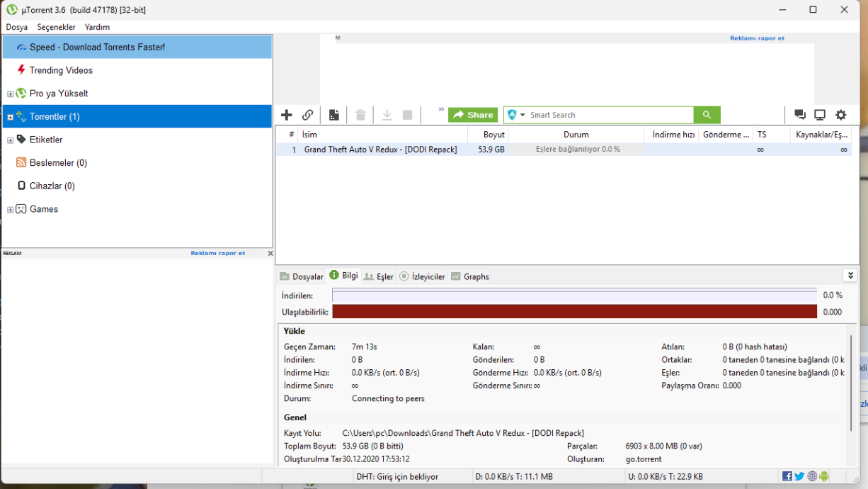Add a torrent with the plus icon
Image resolution: width=868 pixels, height=489 pixels.
coord(287,115)
